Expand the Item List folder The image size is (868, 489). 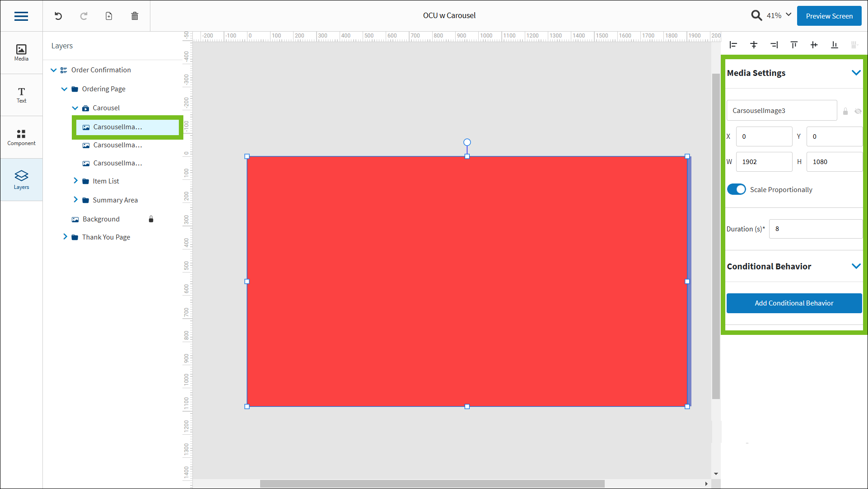[x=75, y=181]
